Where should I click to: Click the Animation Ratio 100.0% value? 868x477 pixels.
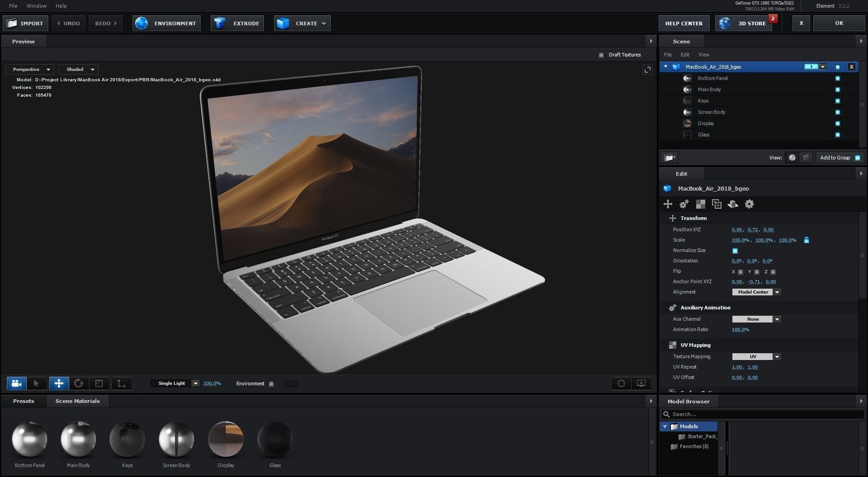741,330
